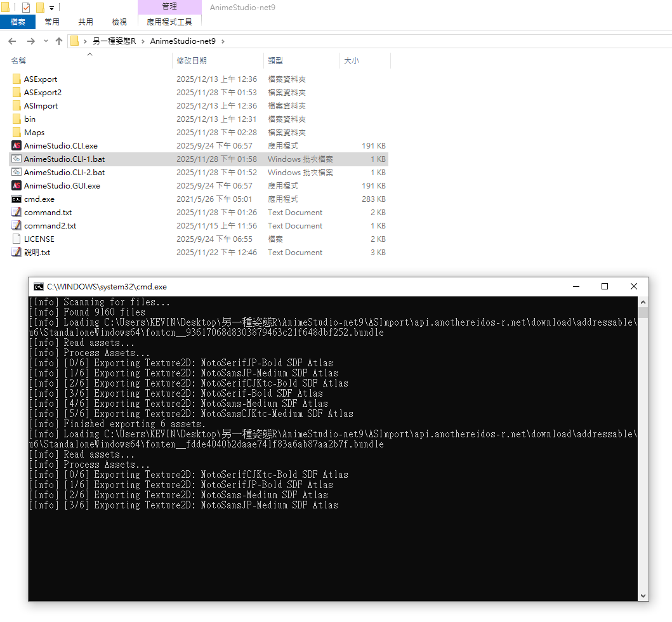Open the recent locations dropdown arrow
The height and width of the screenshot is (622, 672).
(x=46, y=41)
